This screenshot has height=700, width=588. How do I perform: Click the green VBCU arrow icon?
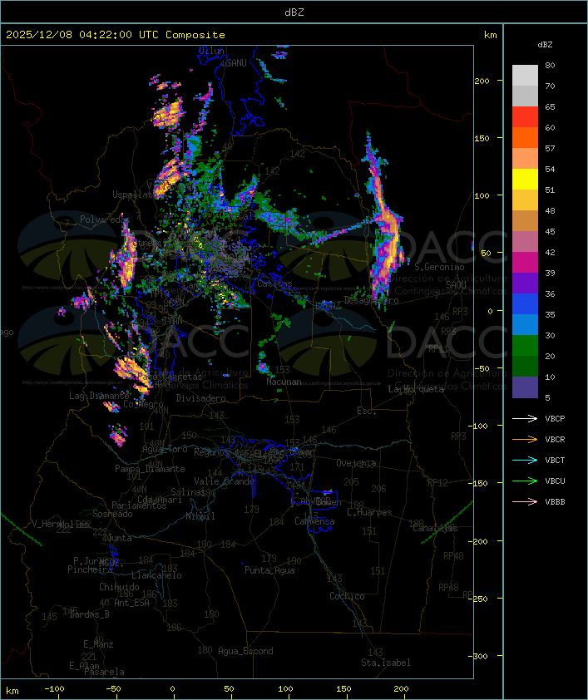click(x=525, y=481)
